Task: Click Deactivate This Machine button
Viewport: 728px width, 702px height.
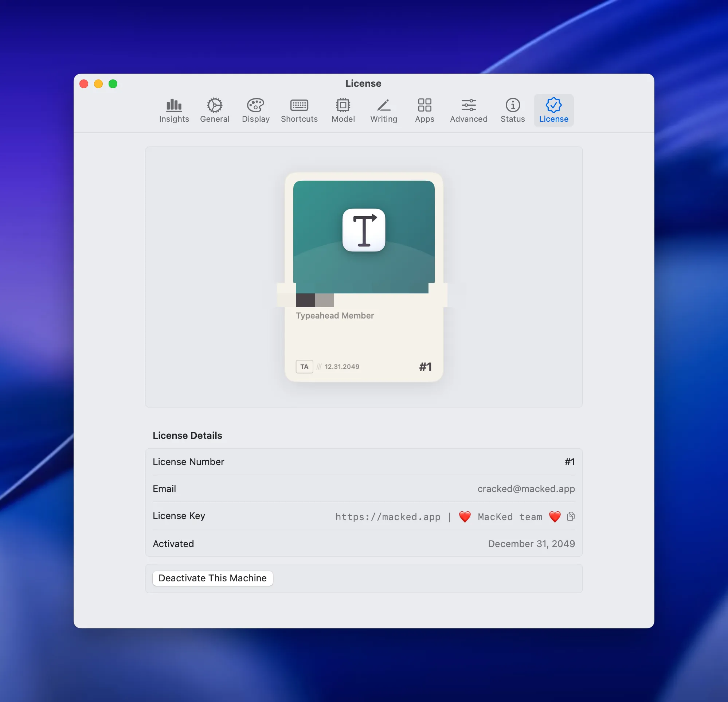Action: point(212,578)
